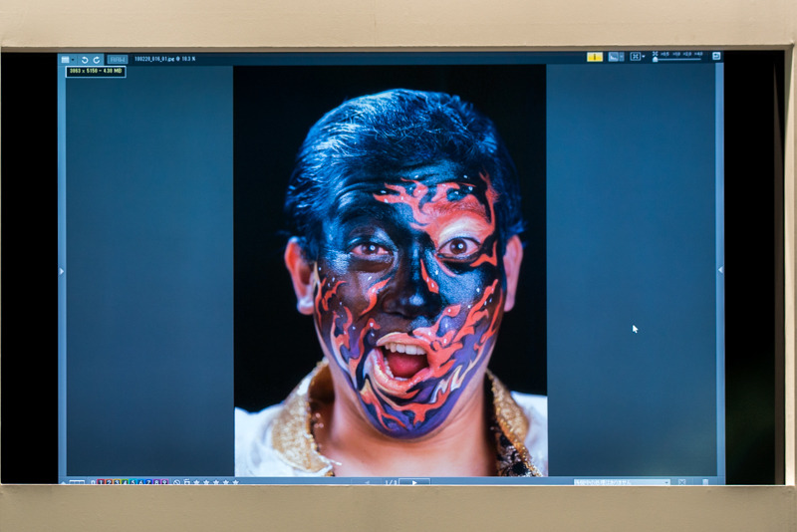Set a one-star rating
The width and height of the screenshot is (797, 532).
coord(196,482)
